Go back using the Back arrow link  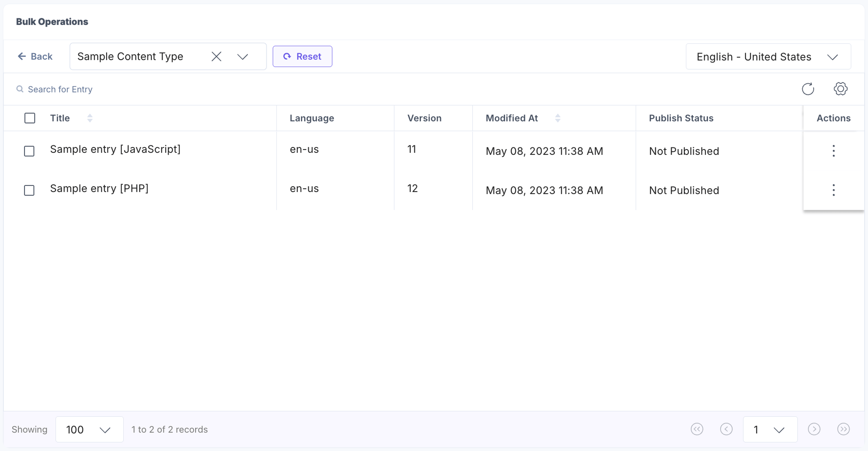[x=35, y=56]
